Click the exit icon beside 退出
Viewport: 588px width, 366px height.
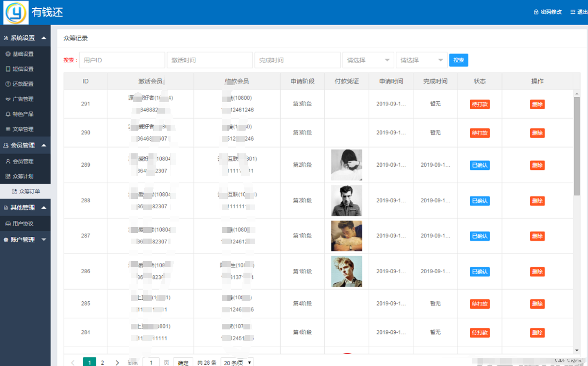(x=573, y=12)
